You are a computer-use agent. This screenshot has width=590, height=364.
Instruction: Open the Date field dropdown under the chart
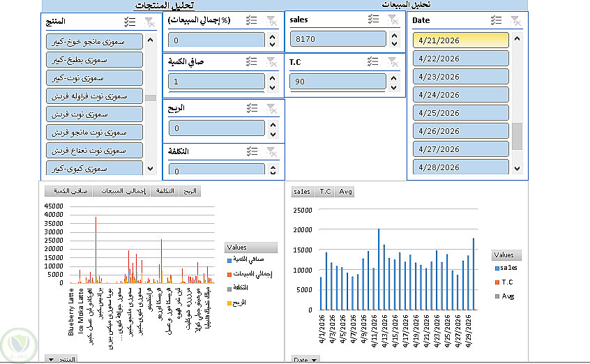pos(305,360)
